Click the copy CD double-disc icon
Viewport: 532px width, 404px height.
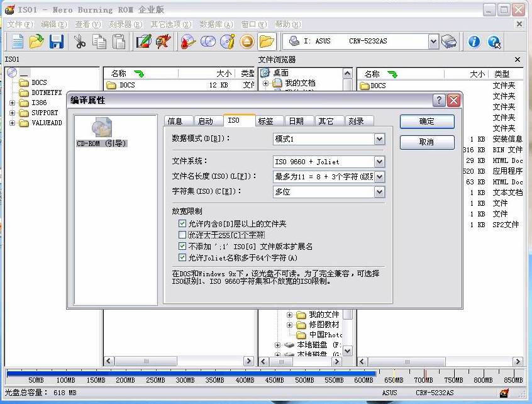[x=208, y=42]
